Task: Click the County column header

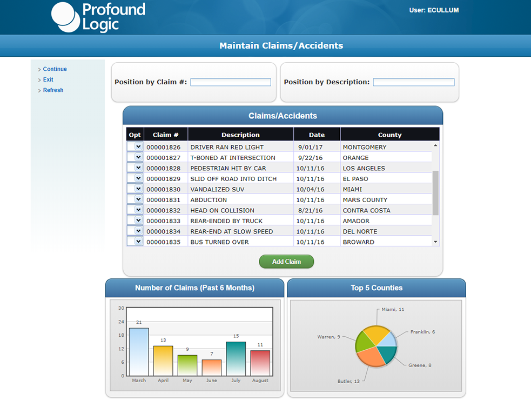Action: pyautogui.click(x=390, y=135)
